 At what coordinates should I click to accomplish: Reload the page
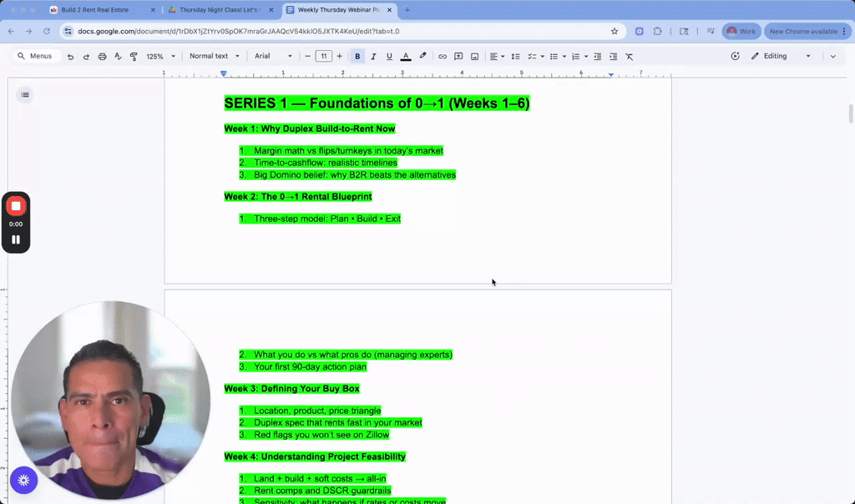tap(47, 31)
